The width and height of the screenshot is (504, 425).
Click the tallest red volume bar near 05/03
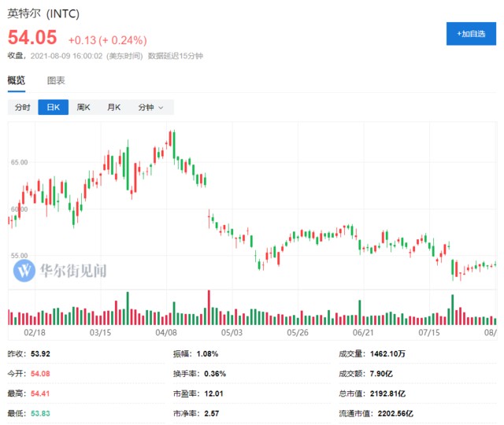tap(209, 307)
